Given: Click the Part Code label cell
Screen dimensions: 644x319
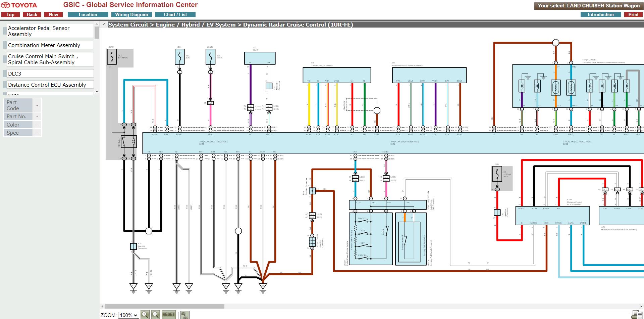Looking at the screenshot, I should [18, 105].
